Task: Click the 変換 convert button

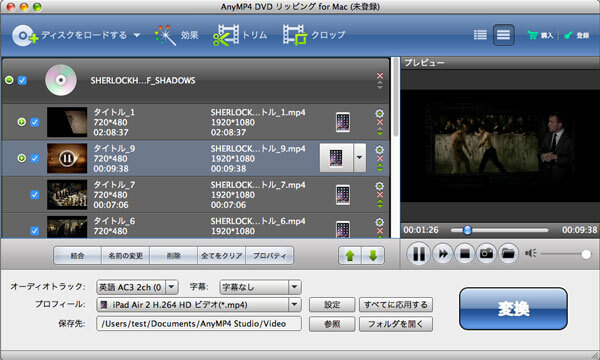Action: [x=513, y=308]
